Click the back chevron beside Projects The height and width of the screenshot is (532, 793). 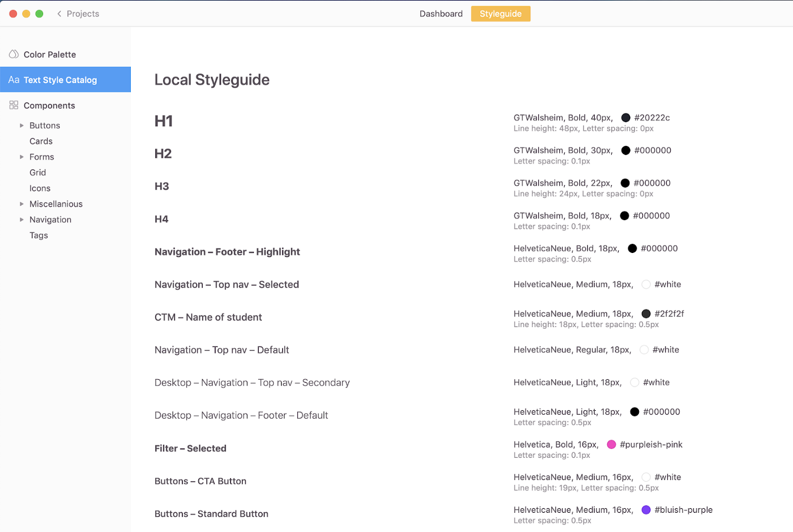click(59, 14)
